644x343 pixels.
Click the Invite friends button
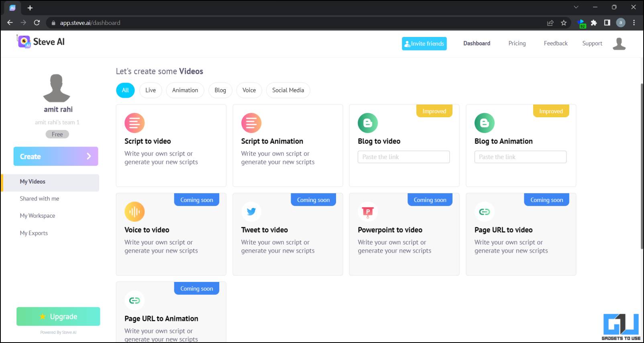pyautogui.click(x=424, y=44)
